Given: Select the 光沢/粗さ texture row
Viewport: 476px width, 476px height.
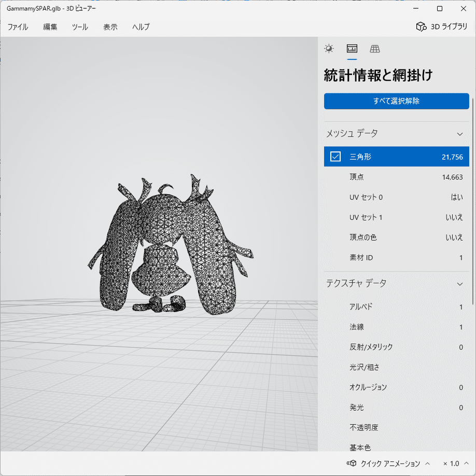Looking at the screenshot, I should point(397,367).
